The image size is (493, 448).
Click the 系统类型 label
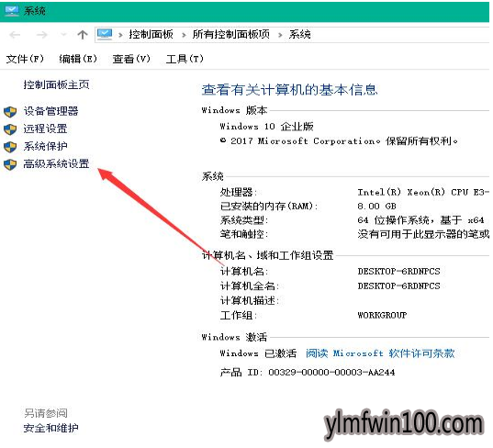pyautogui.click(x=244, y=220)
